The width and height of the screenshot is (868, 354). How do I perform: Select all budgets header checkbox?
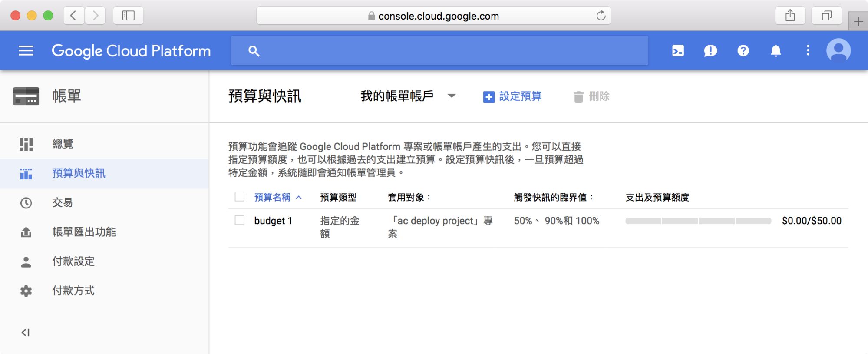click(x=239, y=197)
